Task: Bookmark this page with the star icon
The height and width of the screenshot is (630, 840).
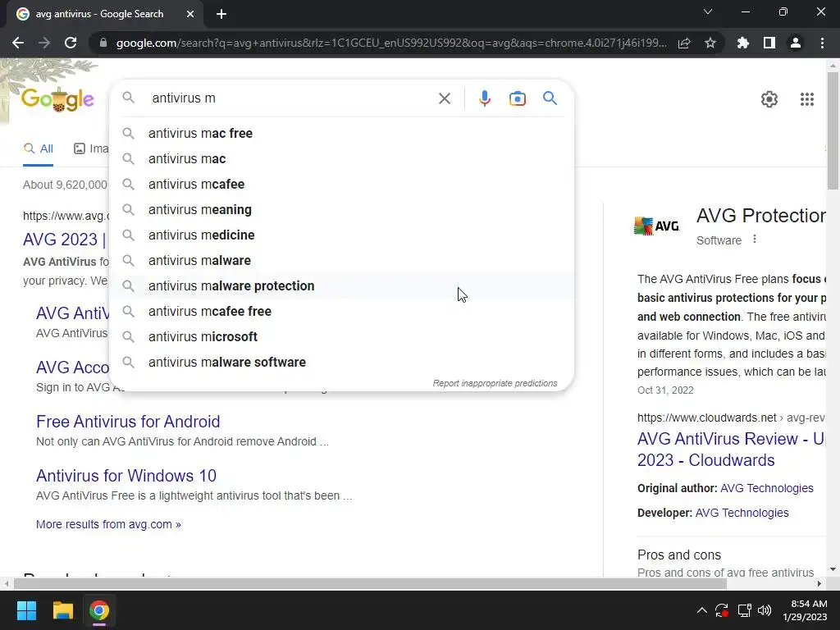Action: (710, 43)
